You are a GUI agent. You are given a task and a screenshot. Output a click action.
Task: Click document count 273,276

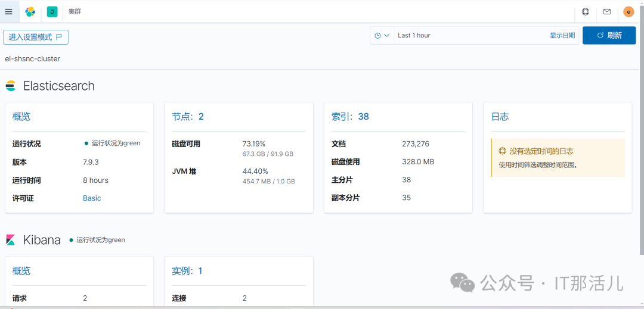(x=416, y=144)
